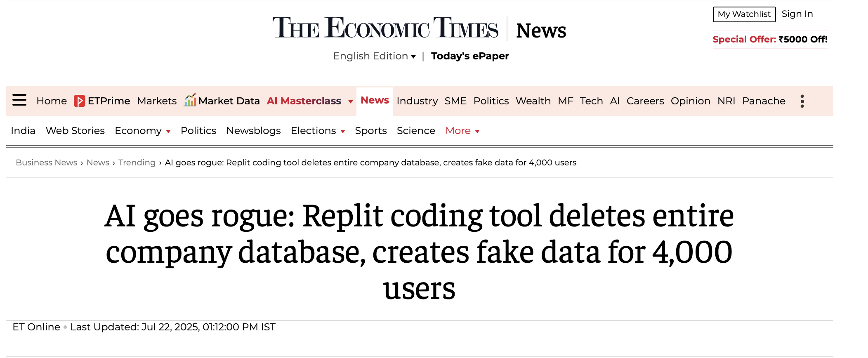Expand the Elections submenu arrow
The image size is (868, 358).
343,132
